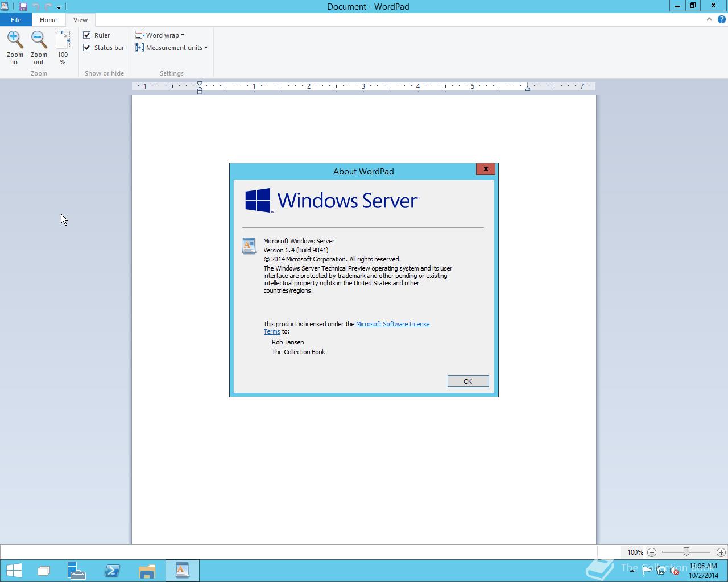This screenshot has width=728, height=582.
Task: Click the zoom slider thumb in status bar
Action: click(x=686, y=552)
